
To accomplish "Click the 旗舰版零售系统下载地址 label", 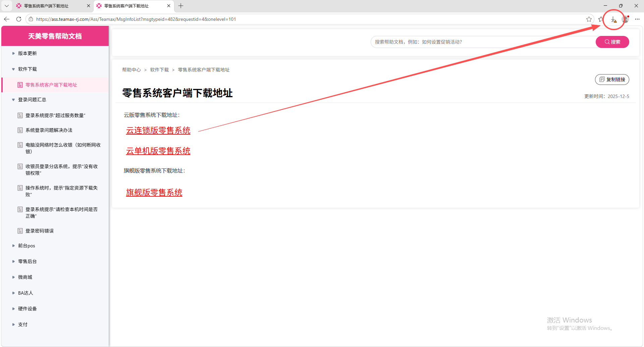I will pyautogui.click(x=154, y=171).
